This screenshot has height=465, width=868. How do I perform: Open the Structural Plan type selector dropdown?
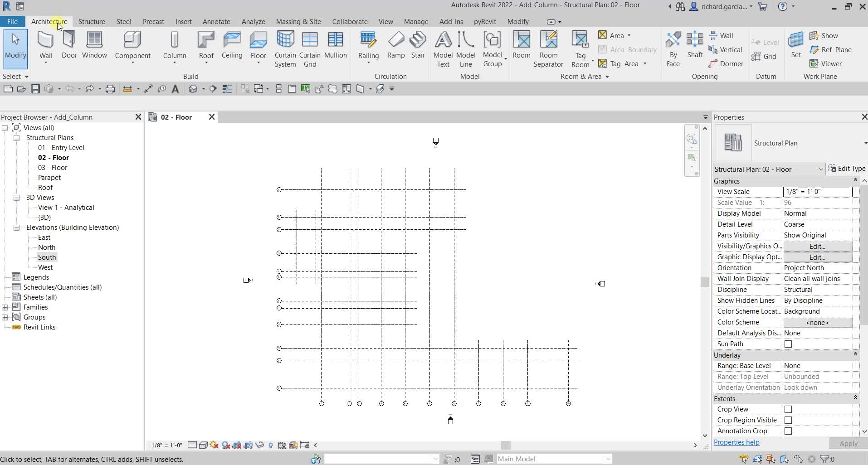click(821, 169)
